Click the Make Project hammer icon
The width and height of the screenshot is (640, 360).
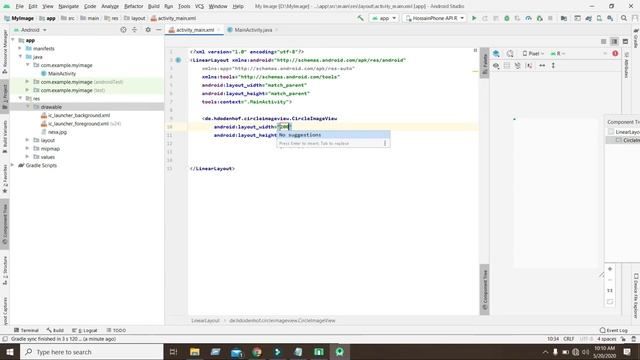tap(360, 18)
